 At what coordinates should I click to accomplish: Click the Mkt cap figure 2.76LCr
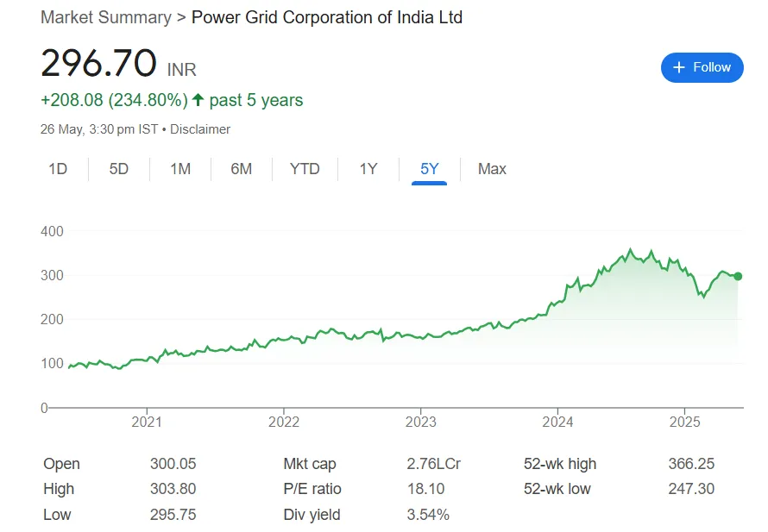436,464
